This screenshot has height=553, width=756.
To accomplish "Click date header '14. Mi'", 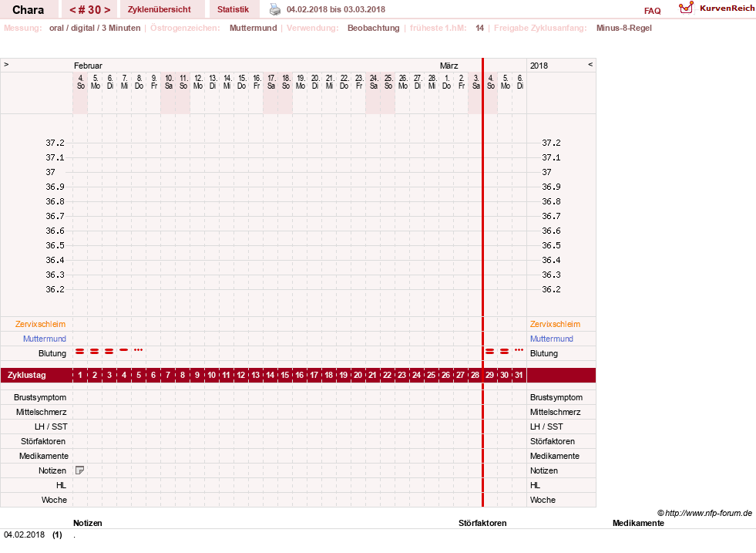I will tap(227, 82).
